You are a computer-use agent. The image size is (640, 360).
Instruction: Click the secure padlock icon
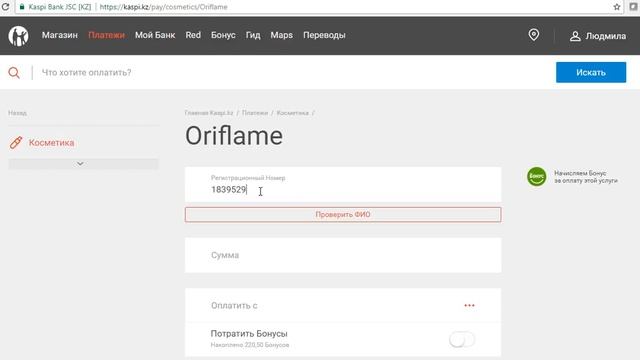coord(22,7)
